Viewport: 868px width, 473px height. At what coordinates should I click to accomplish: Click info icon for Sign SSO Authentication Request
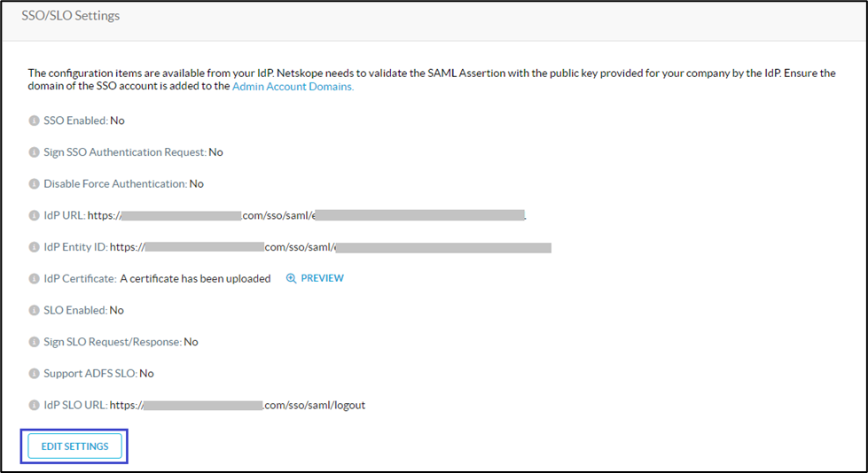point(34,152)
